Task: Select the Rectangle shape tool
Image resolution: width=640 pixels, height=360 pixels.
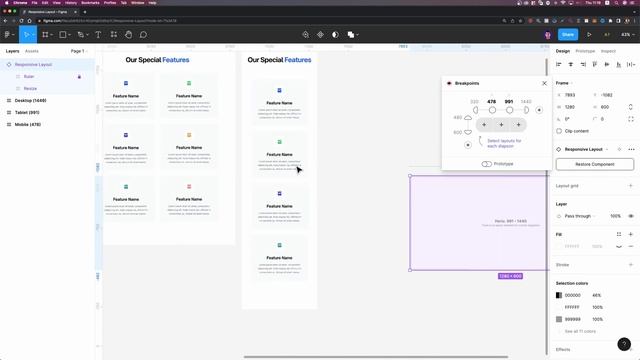Action: point(63,35)
